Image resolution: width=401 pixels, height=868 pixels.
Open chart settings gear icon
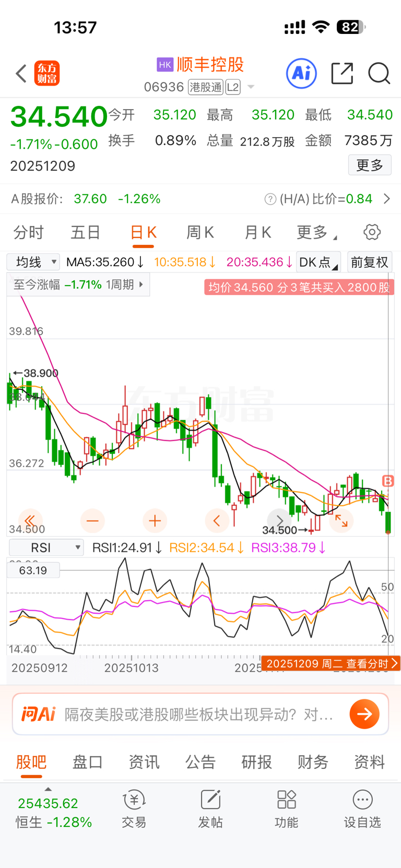coord(372,232)
